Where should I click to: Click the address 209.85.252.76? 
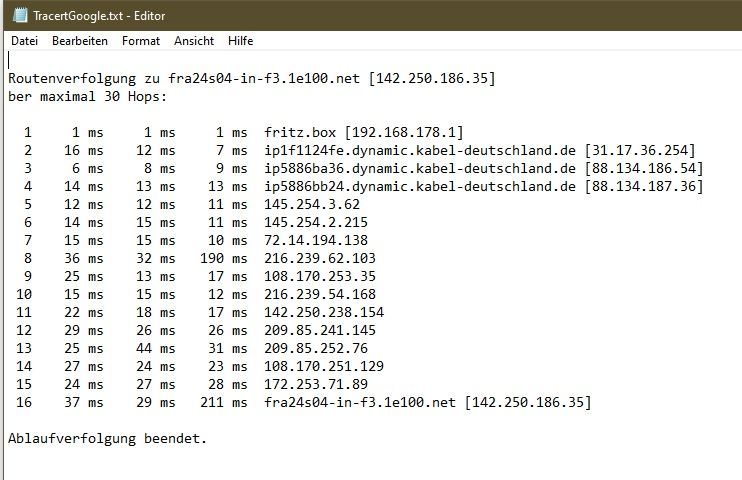point(316,348)
